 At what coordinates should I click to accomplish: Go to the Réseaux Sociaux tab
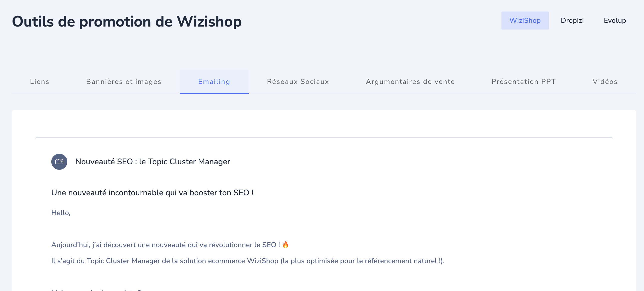pyautogui.click(x=298, y=82)
